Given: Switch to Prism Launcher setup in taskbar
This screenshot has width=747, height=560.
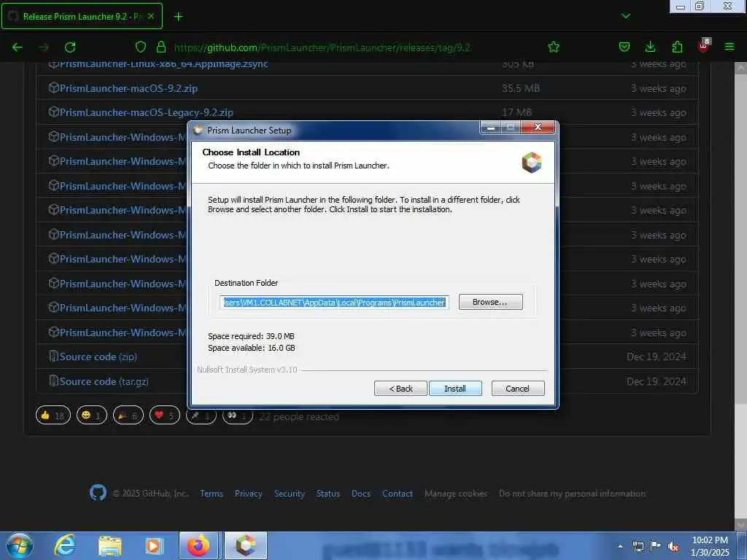Looking at the screenshot, I should tap(245, 545).
